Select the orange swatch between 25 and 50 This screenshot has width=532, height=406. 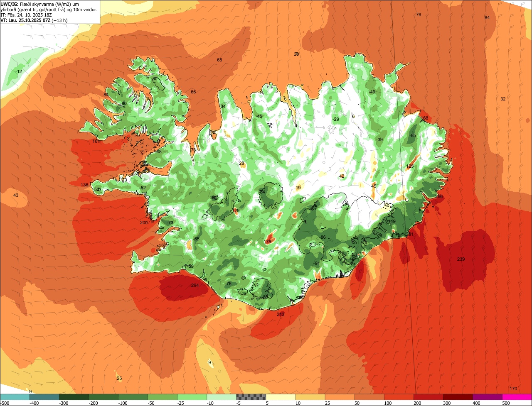(x=340, y=396)
